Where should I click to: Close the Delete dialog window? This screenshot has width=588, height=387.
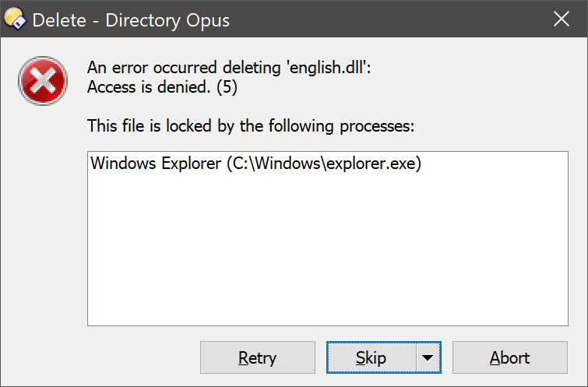(562, 19)
